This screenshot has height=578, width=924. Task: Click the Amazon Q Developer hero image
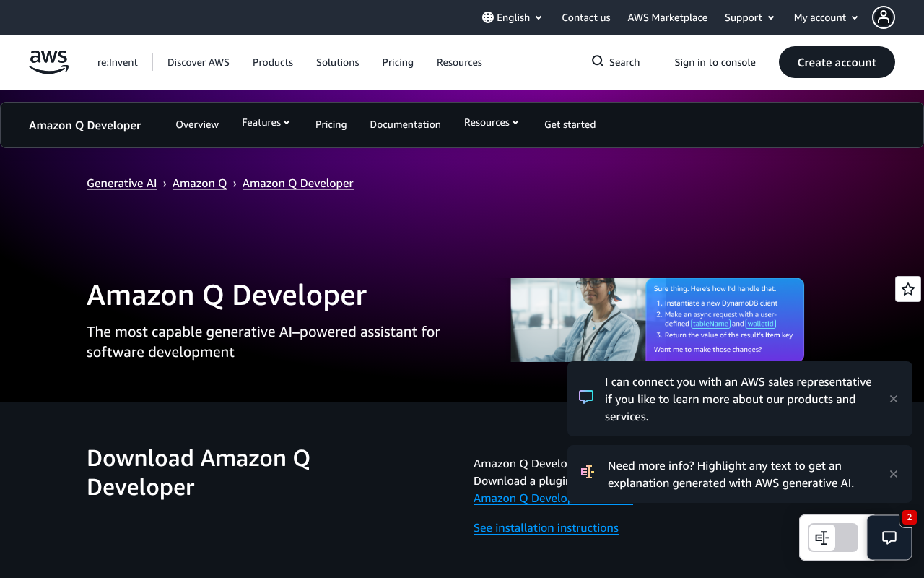point(657,319)
